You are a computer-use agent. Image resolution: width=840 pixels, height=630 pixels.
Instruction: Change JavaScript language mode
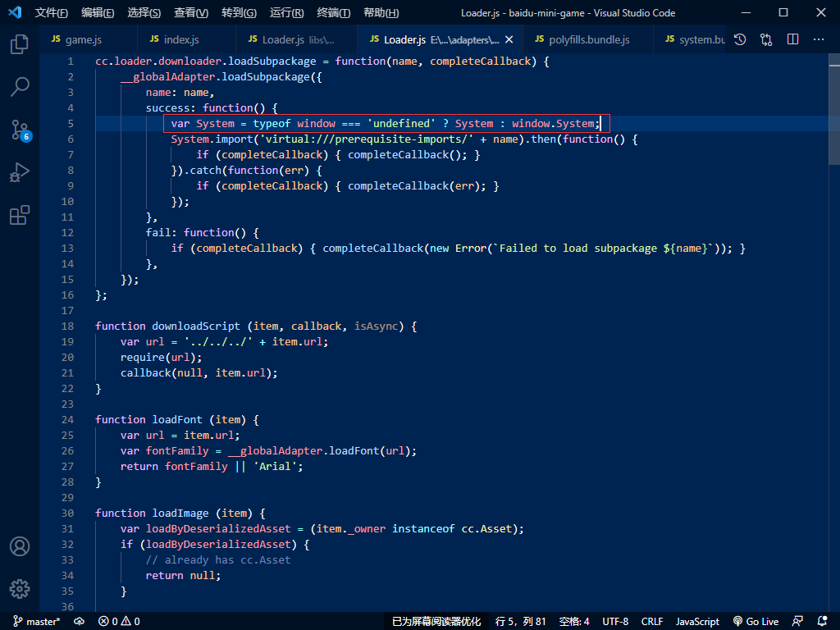tap(697, 622)
